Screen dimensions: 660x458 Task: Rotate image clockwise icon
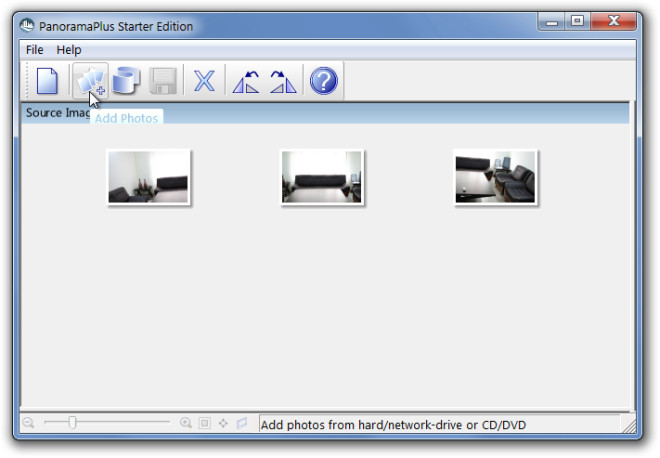click(x=283, y=81)
